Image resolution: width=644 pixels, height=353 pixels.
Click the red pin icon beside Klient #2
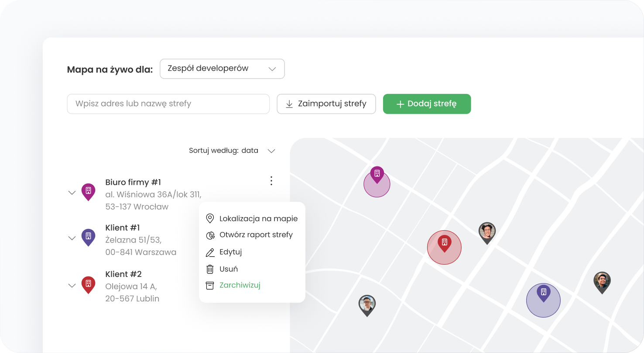(x=88, y=284)
